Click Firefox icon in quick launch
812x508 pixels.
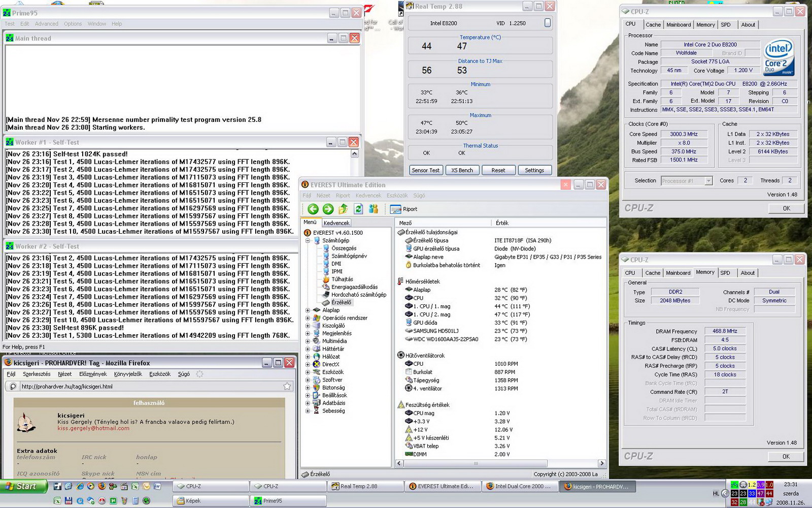tap(101, 486)
